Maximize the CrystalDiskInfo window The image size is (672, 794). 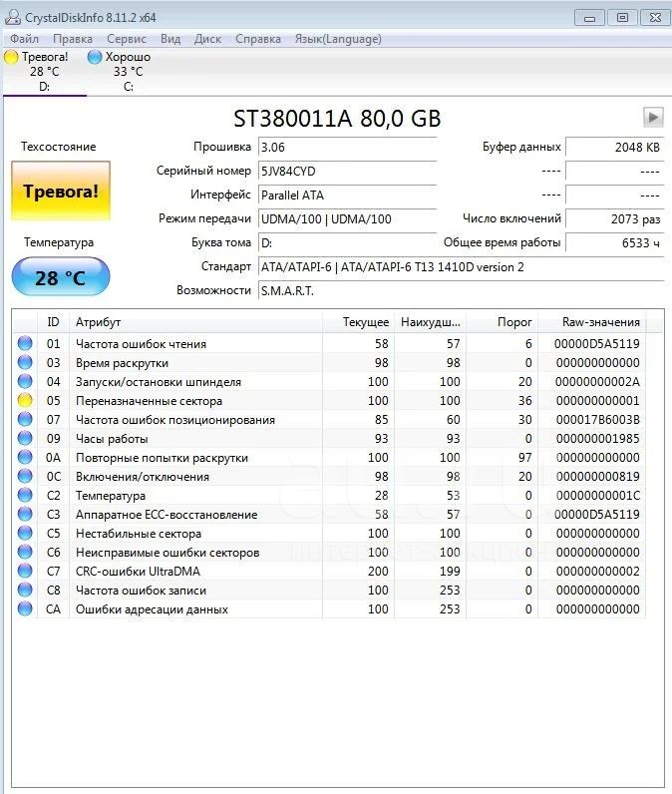pos(622,18)
